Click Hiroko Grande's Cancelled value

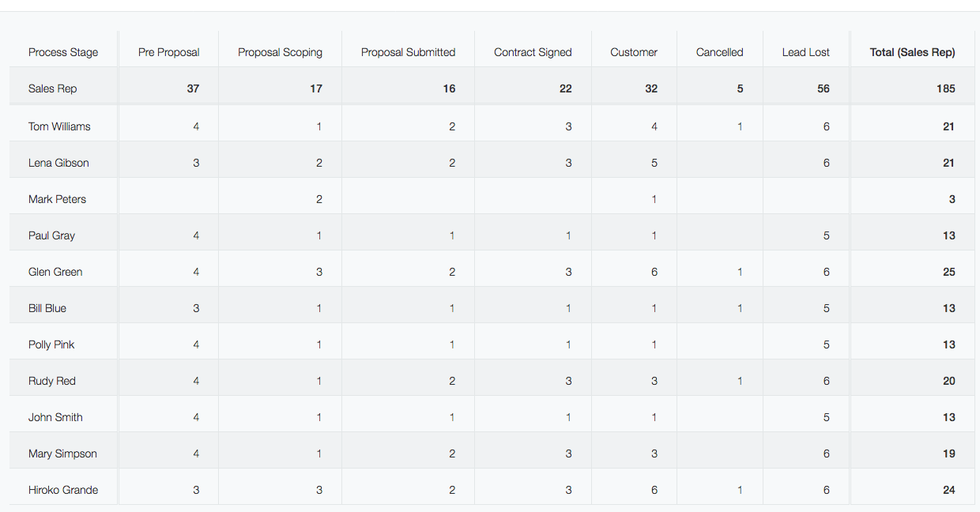click(x=740, y=490)
